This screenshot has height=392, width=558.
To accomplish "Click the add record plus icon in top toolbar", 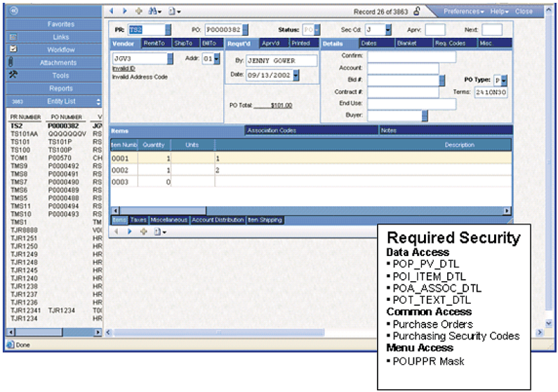I will [138, 11].
